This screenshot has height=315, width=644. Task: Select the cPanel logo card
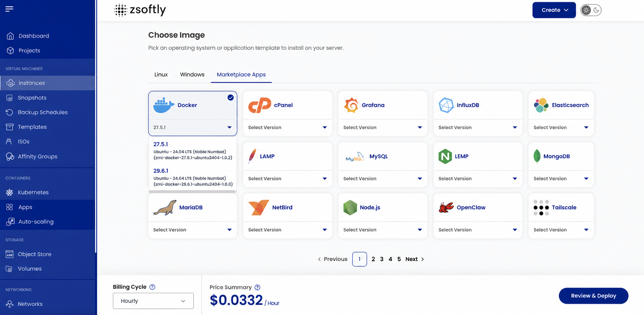tap(259, 105)
